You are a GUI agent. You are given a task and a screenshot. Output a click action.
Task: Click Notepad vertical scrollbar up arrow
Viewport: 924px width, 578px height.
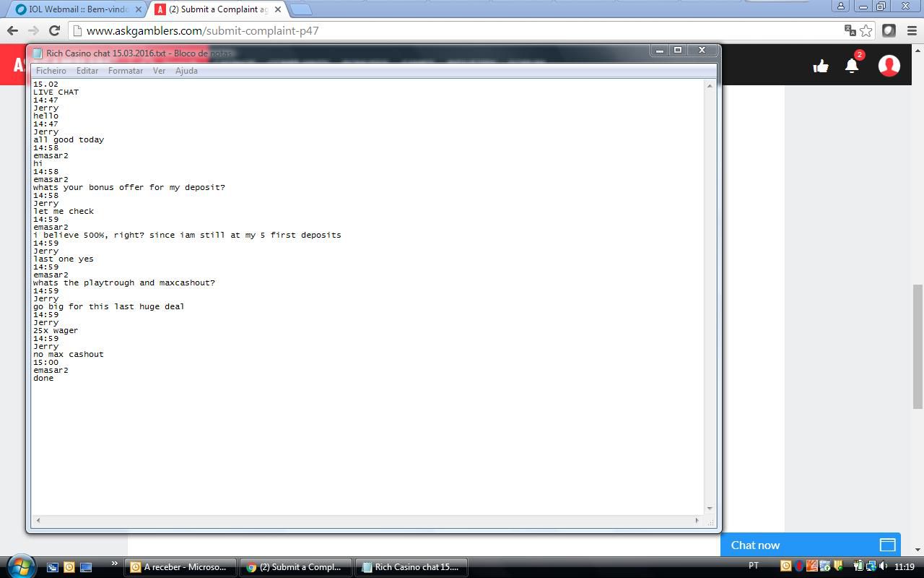[x=710, y=86]
